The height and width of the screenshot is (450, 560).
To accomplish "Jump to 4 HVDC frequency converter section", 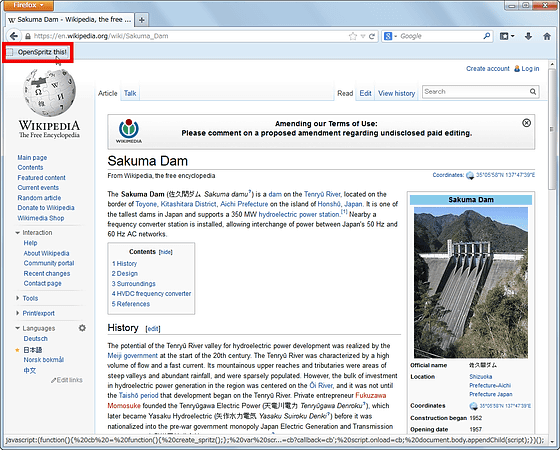I will (151, 294).
